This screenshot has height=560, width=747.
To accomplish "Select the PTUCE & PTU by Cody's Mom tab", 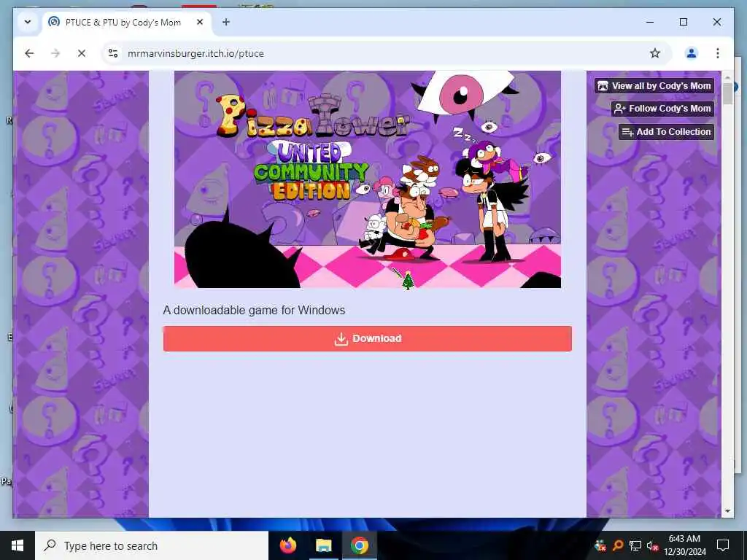I will point(123,23).
